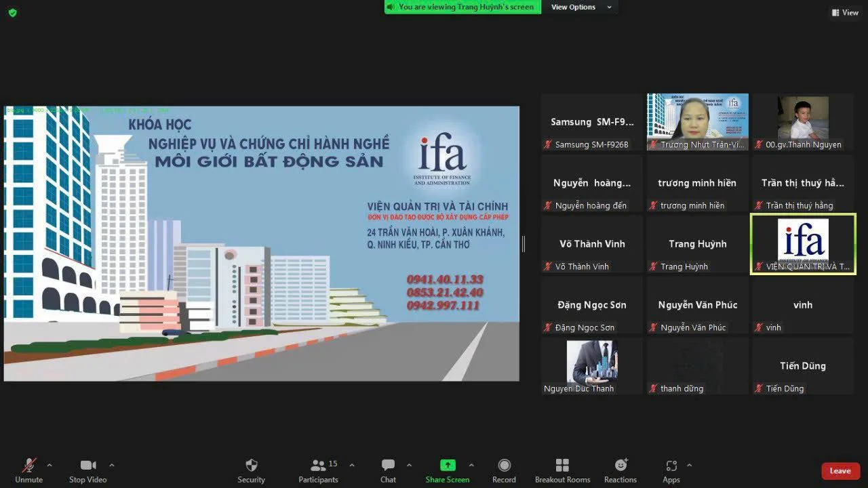Unmute the microphone

(28, 470)
